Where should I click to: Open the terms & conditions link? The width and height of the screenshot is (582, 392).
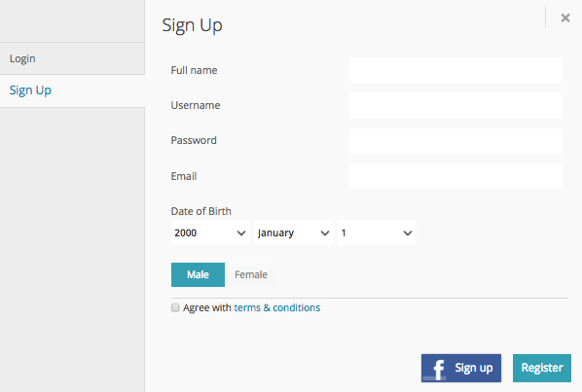pos(277,307)
